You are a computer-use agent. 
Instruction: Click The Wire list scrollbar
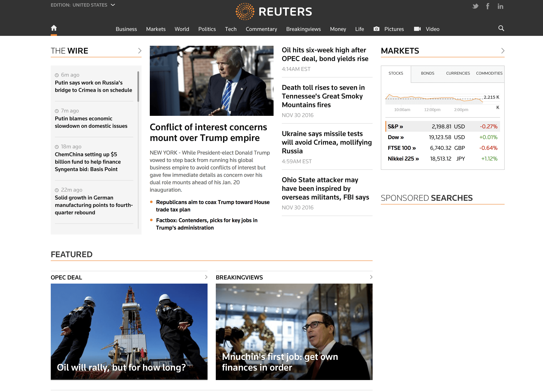(x=138, y=87)
